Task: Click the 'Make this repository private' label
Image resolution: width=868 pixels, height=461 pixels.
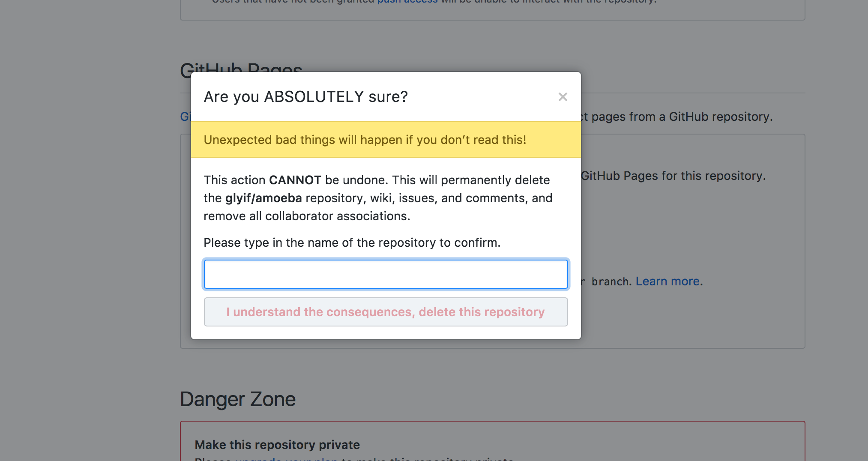Action: 277,445
